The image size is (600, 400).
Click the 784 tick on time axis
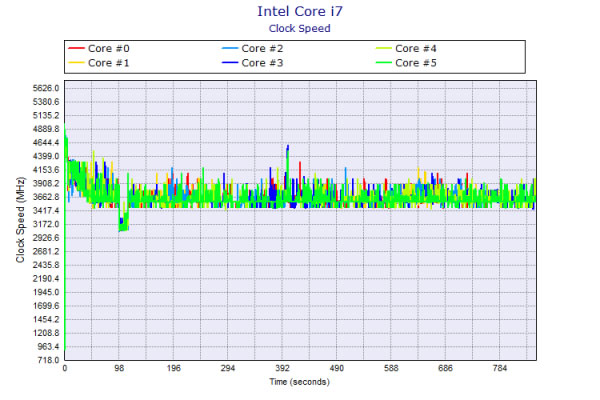500,368
